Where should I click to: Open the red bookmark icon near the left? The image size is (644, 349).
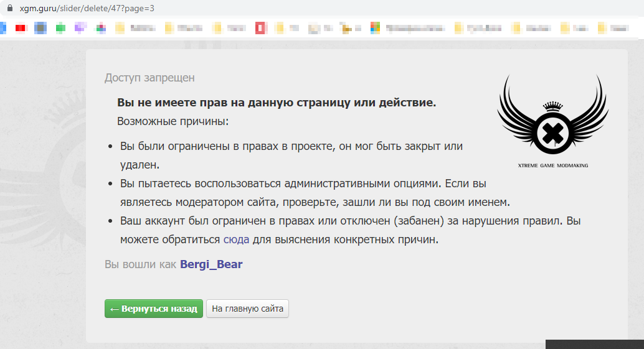pyautogui.click(x=21, y=28)
